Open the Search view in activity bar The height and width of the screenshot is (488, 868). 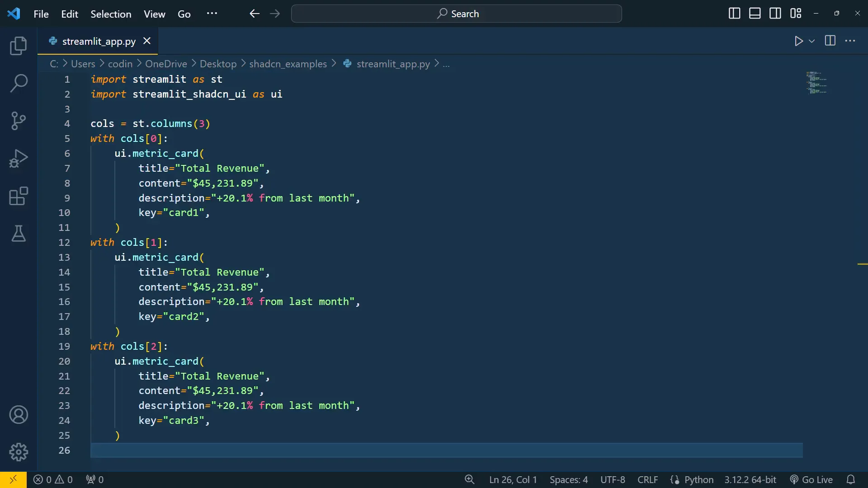(19, 83)
